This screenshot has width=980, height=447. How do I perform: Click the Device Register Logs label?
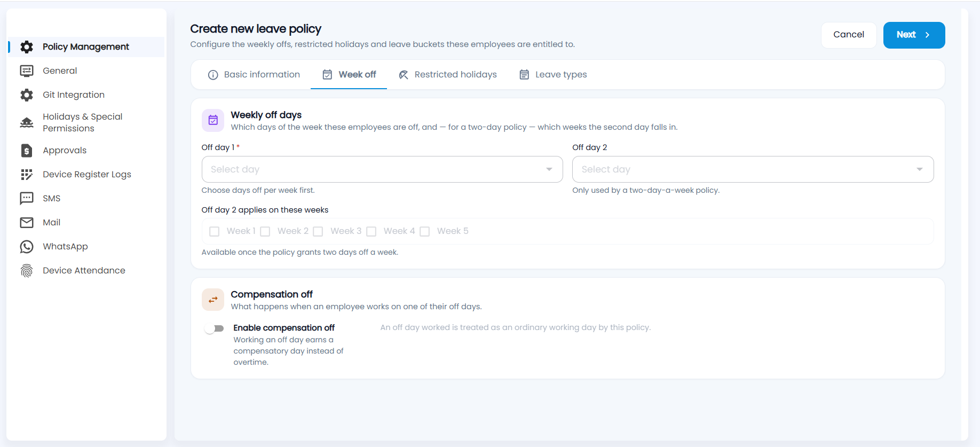click(x=87, y=175)
